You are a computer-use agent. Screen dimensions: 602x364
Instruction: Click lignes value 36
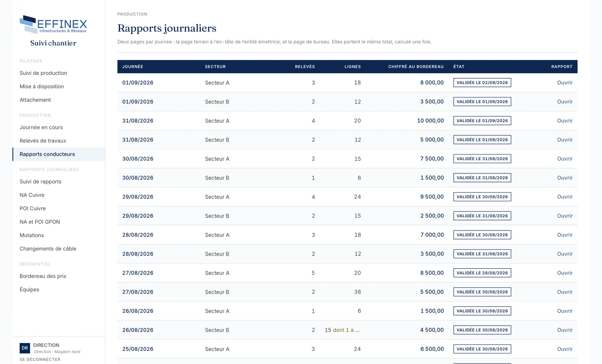pos(357,292)
